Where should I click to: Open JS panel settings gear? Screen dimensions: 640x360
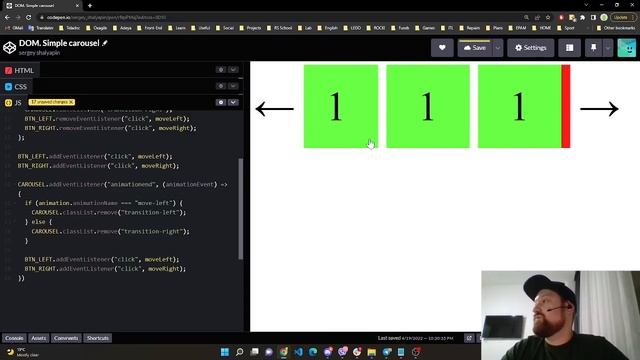[221, 102]
